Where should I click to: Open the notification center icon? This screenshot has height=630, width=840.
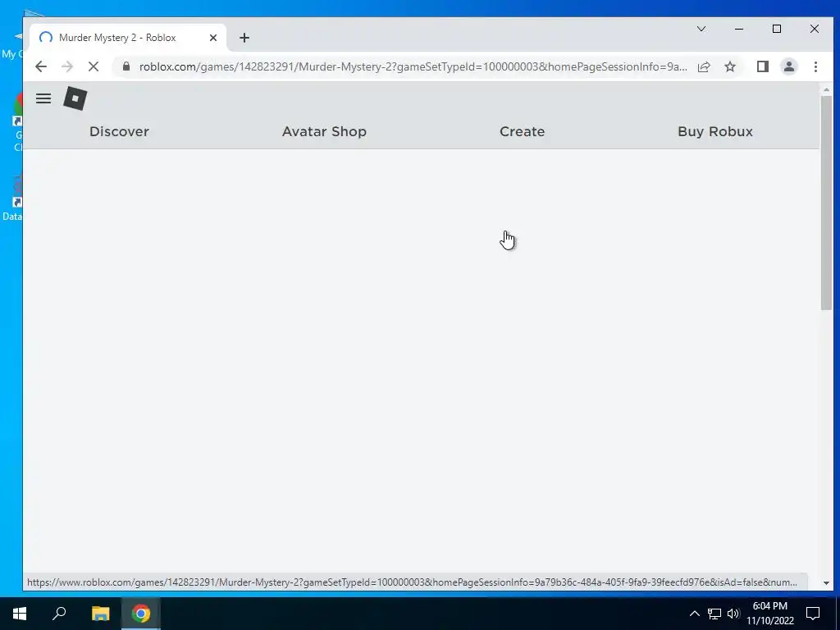coord(813,614)
